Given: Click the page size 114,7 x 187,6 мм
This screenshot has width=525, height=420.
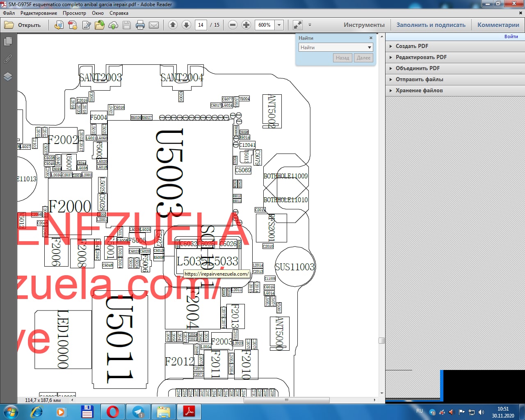Looking at the screenshot, I should [43, 400].
